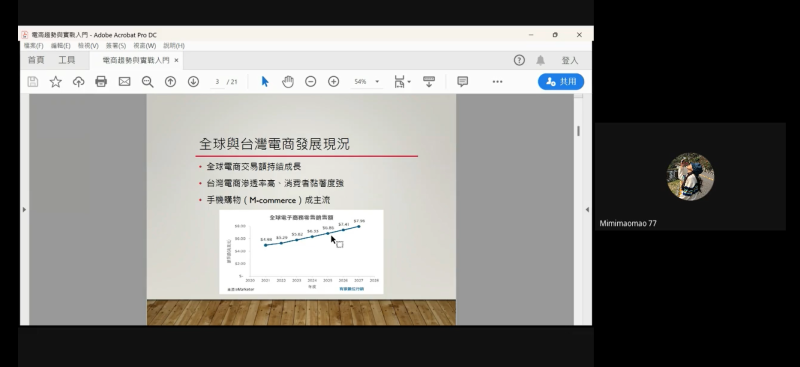Image resolution: width=800 pixels, height=367 pixels.
Task: Click the scrolling mode toolbar icon
Action: pos(429,82)
